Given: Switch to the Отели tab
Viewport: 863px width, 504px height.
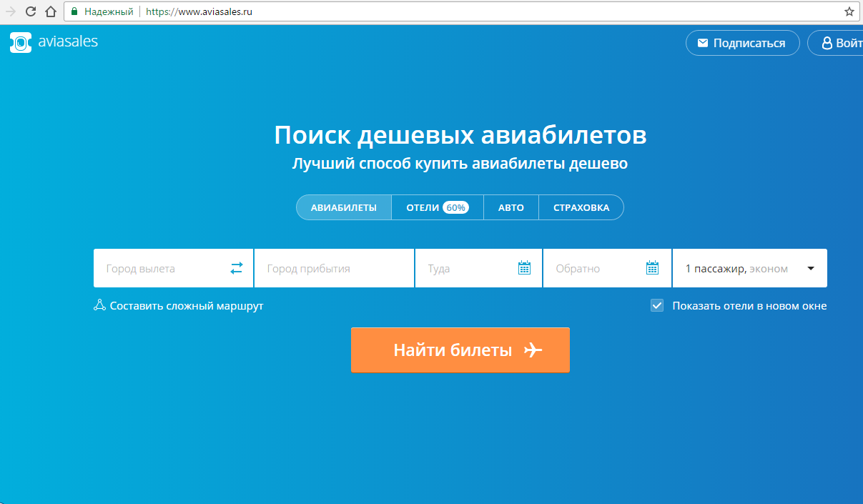Looking at the screenshot, I should (437, 207).
